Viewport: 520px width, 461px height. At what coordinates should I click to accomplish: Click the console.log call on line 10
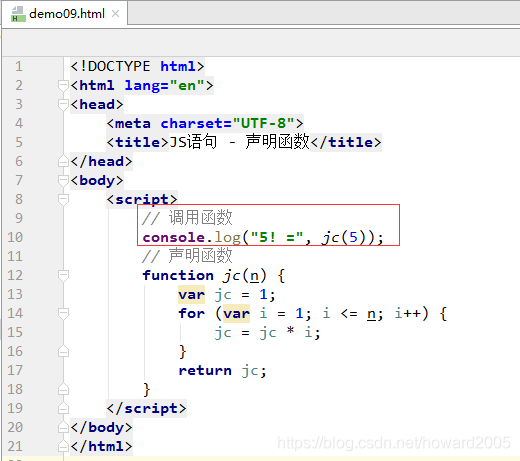pyautogui.click(x=263, y=238)
